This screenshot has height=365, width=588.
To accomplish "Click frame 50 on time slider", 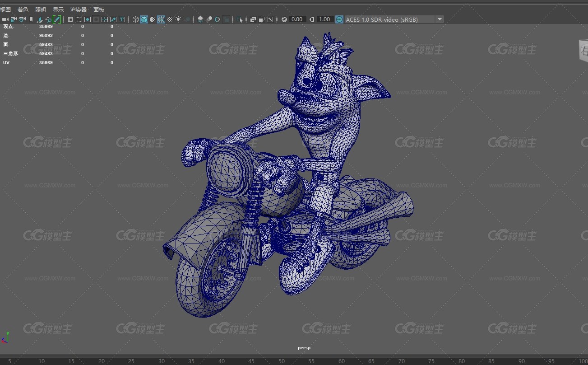I will tap(281, 361).
